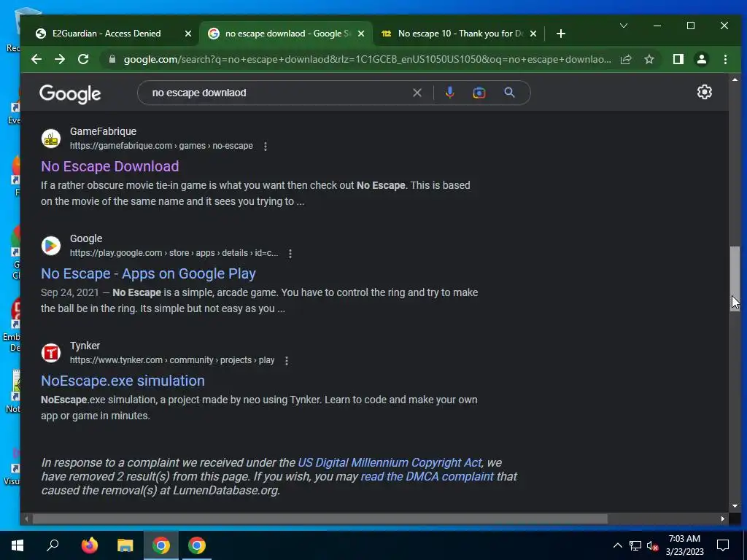
Task: Switch to the E2Guardian - Access Denied tab
Action: click(x=107, y=34)
